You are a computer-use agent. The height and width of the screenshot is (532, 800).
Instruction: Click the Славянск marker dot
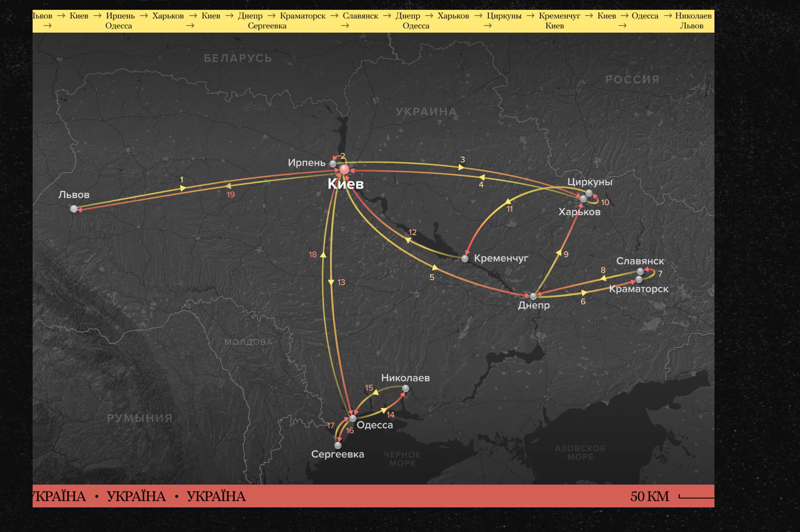click(640, 271)
